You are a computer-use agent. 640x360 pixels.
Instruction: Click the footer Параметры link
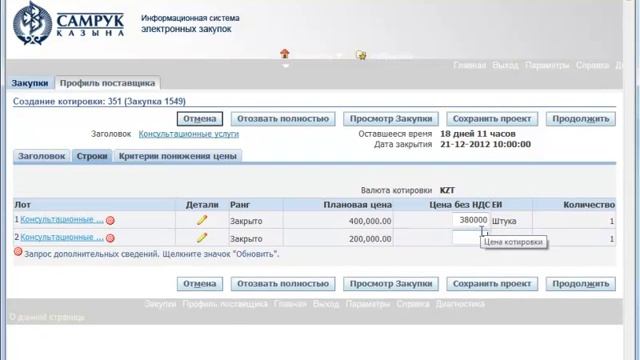[368, 304]
